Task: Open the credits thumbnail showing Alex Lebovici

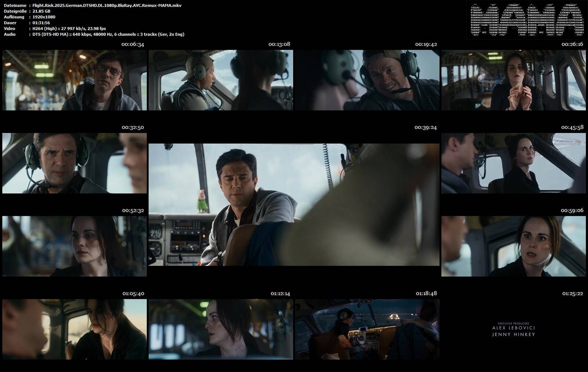Action: coord(513,329)
